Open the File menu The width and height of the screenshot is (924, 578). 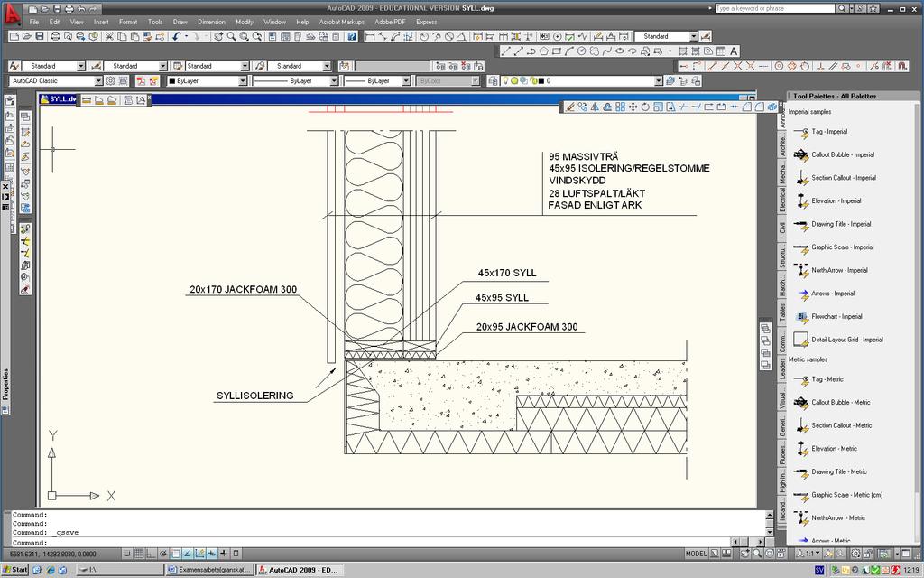34,22
